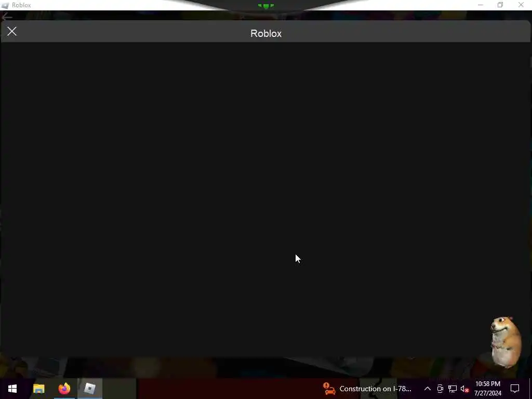
Task: Select the Roblox taskbar icon
Action: (90, 389)
